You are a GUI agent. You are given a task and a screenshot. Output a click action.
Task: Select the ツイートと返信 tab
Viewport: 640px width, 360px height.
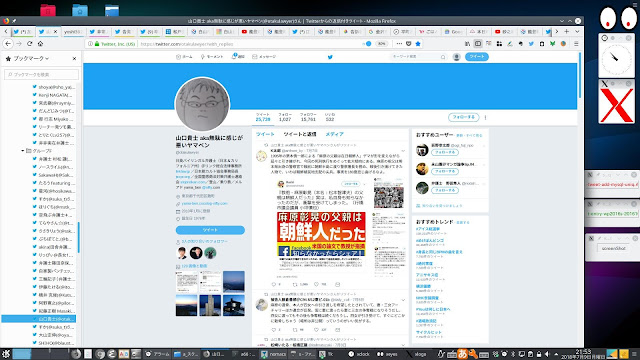click(x=300, y=134)
